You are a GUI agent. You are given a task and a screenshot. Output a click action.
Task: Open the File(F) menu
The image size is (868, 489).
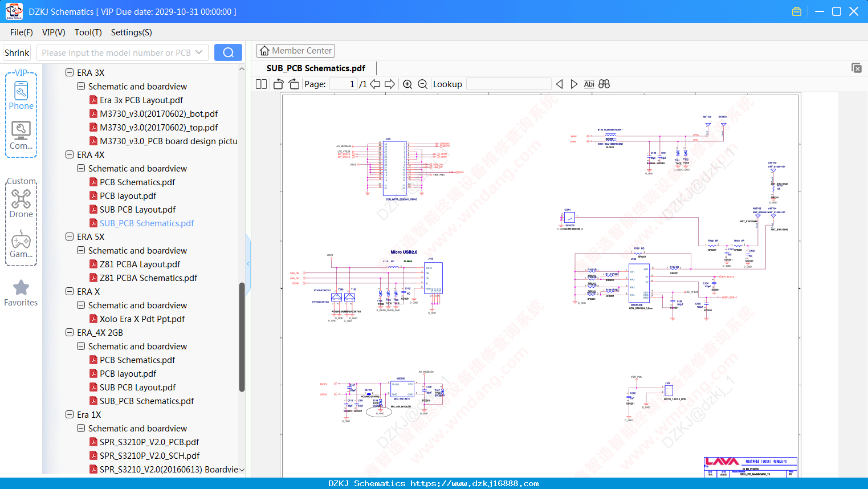tap(22, 32)
